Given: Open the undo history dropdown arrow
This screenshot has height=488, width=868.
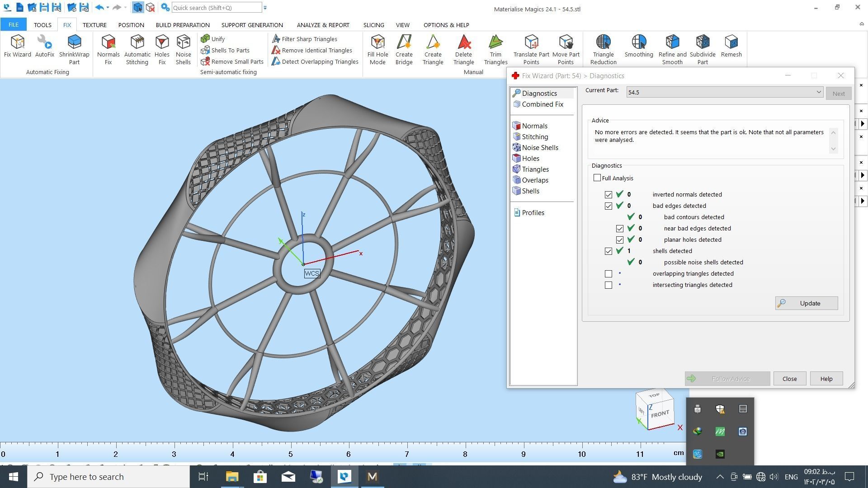Looking at the screenshot, I should click(108, 8).
